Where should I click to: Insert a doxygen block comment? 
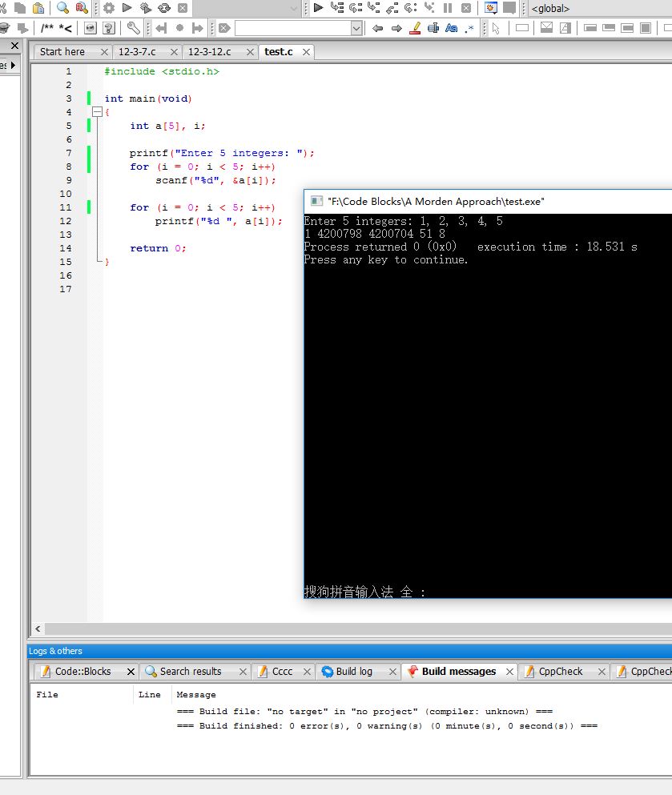[47, 28]
